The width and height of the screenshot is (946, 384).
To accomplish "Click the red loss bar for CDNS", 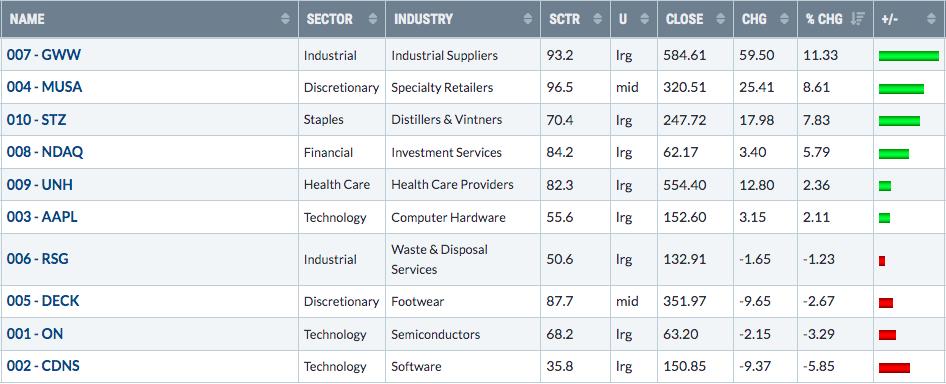I will click(894, 368).
